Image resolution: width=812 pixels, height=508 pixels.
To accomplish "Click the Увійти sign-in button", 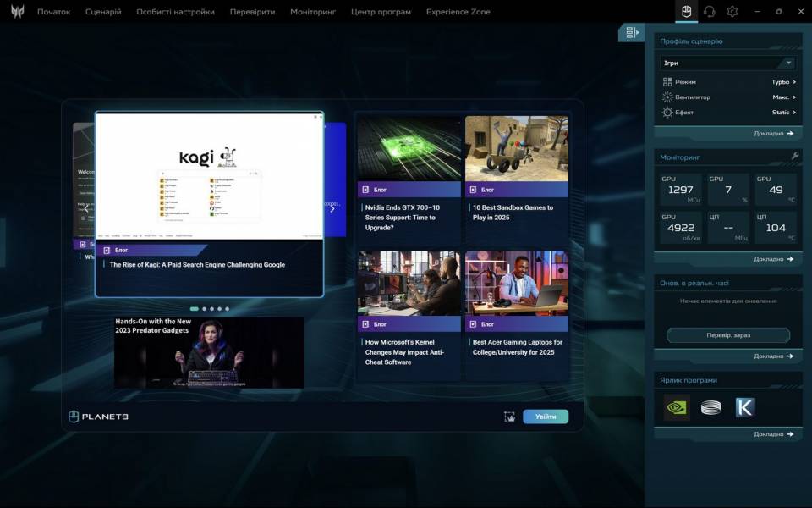I will point(546,417).
